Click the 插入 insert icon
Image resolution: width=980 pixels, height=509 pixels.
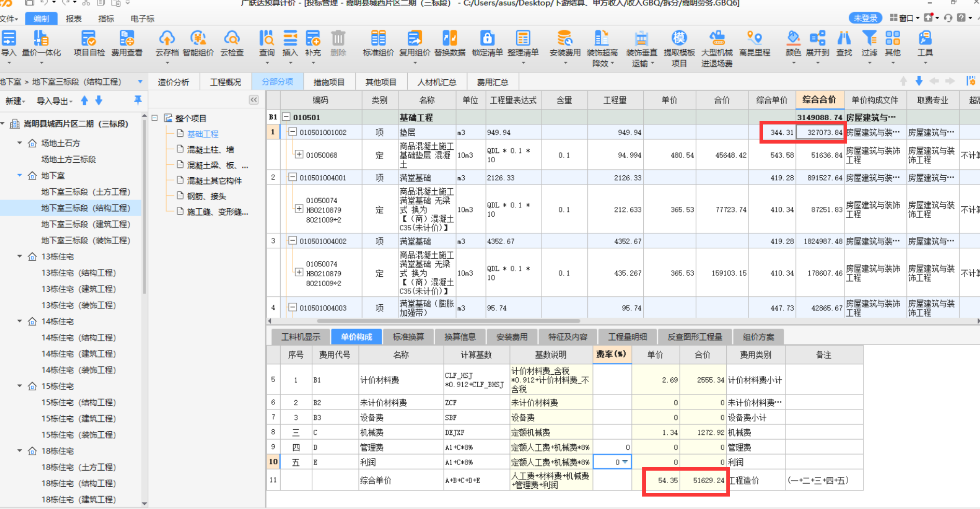290,38
